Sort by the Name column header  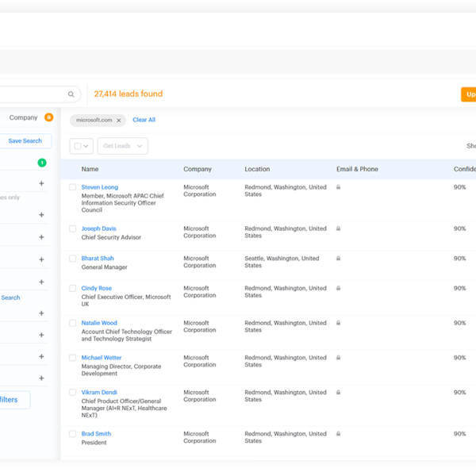(90, 169)
